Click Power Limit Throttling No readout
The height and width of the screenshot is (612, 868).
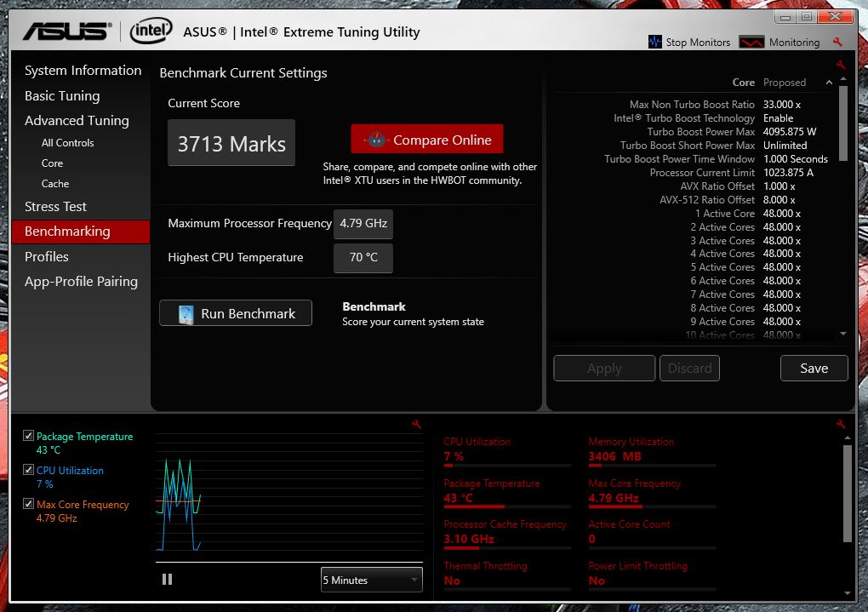coord(597,581)
